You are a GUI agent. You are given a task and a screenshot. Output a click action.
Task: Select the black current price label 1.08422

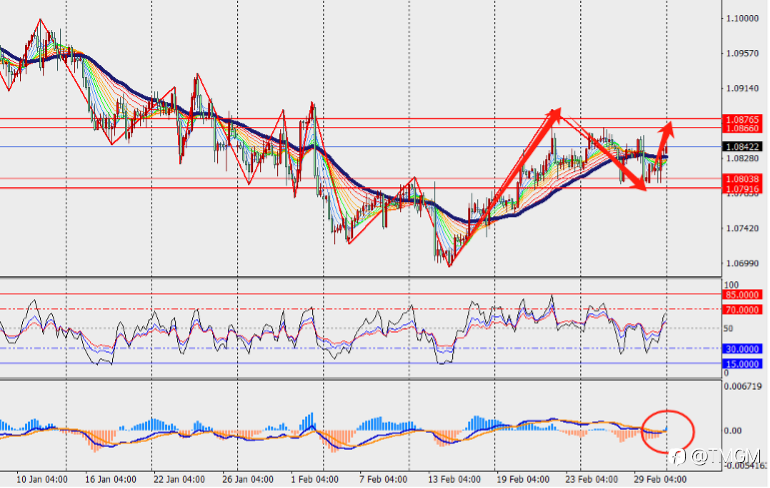[x=742, y=147]
